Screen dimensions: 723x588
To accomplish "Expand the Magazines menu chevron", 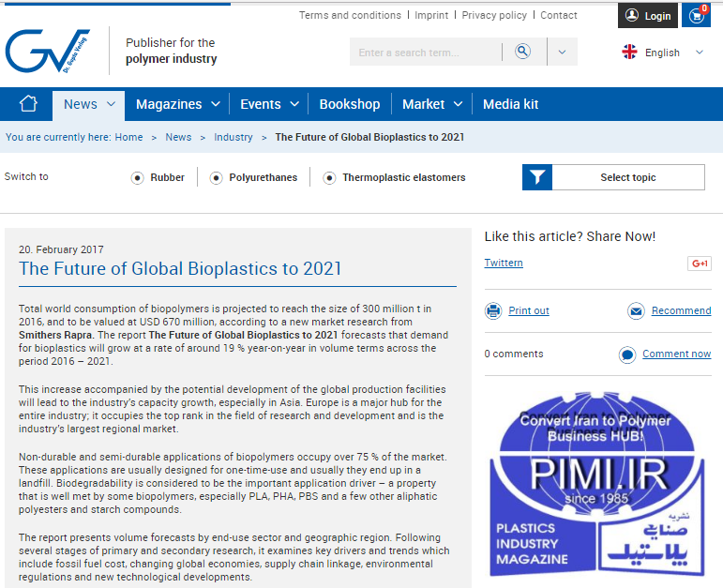I will click(x=216, y=104).
